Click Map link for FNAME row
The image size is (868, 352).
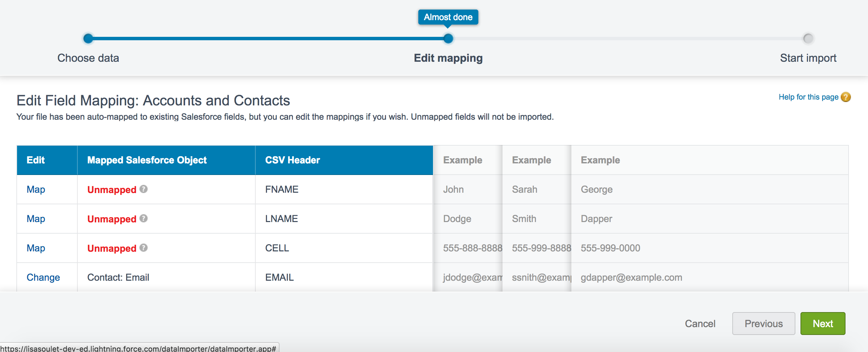click(x=36, y=189)
